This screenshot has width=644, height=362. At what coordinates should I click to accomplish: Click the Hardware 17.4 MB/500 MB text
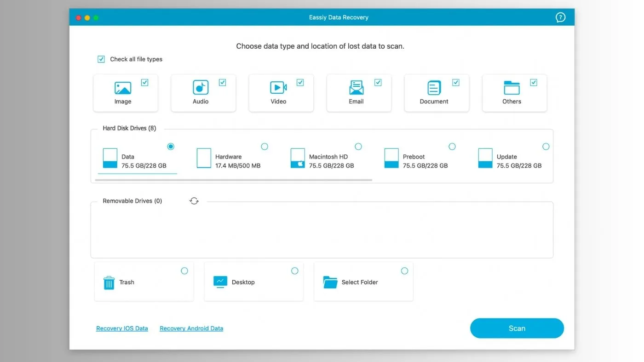(238, 166)
